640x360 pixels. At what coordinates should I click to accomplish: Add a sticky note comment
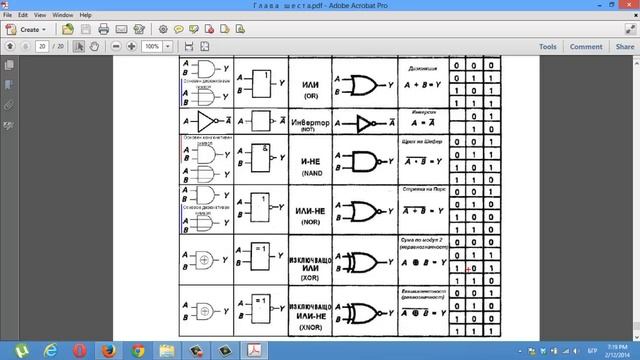(x=178, y=29)
